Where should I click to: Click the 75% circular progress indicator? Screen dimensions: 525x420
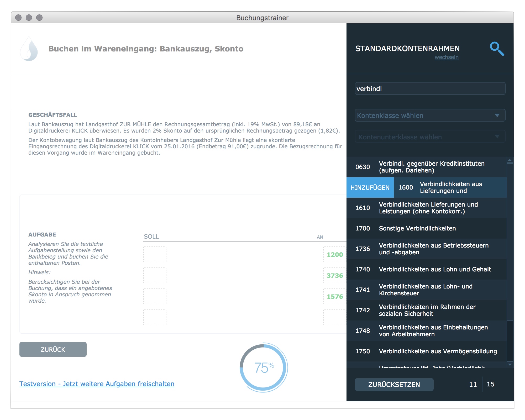tap(263, 367)
